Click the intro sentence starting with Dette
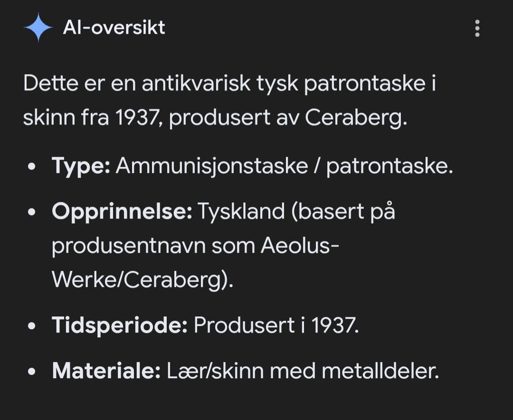 point(230,85)
